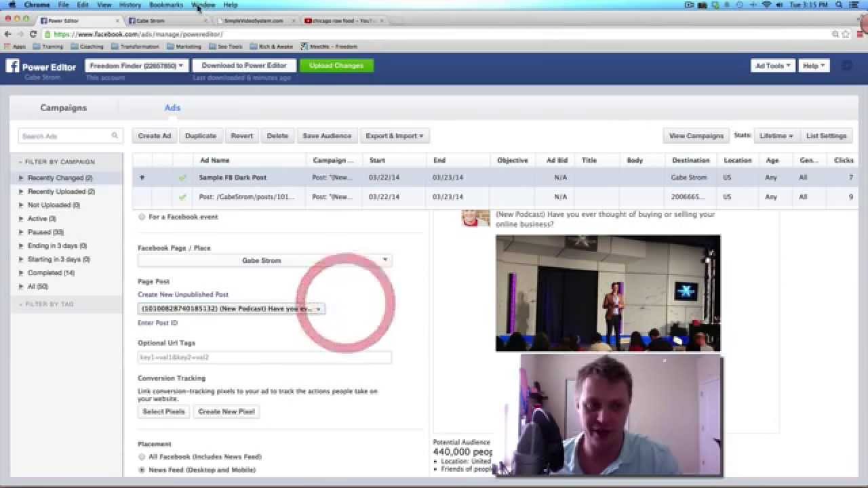
Task: Click the Facebook logo in Power Editor header
Action: click(12, 66)
